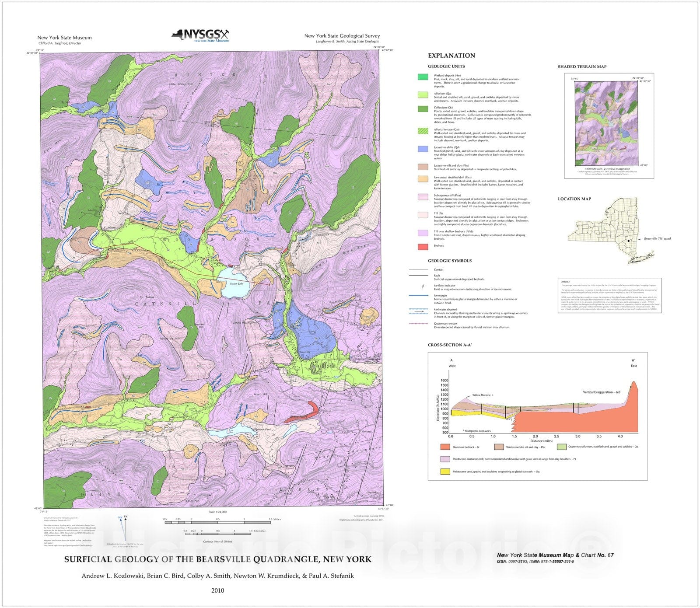Click the NOTICE disclaimer box
This screenshot has width=700, height=608.
tap(610, 295)
